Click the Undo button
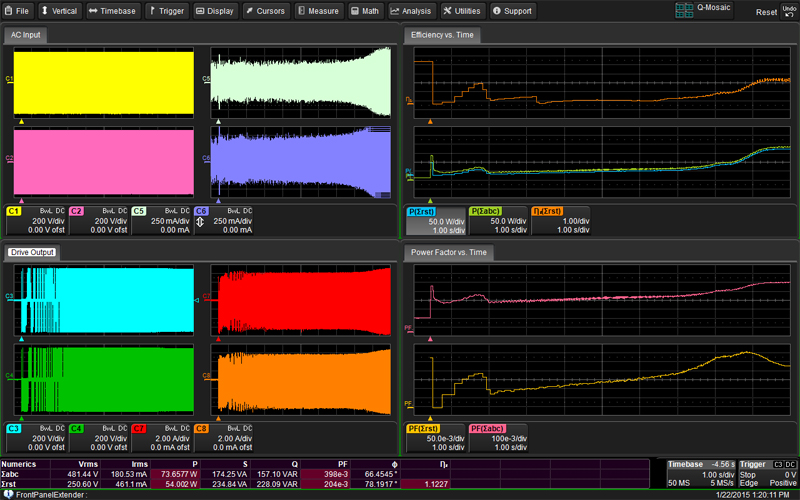 [x=789, y=11]
